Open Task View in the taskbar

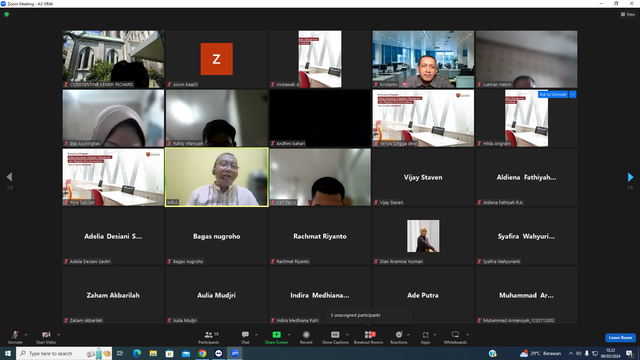[120, 353]
